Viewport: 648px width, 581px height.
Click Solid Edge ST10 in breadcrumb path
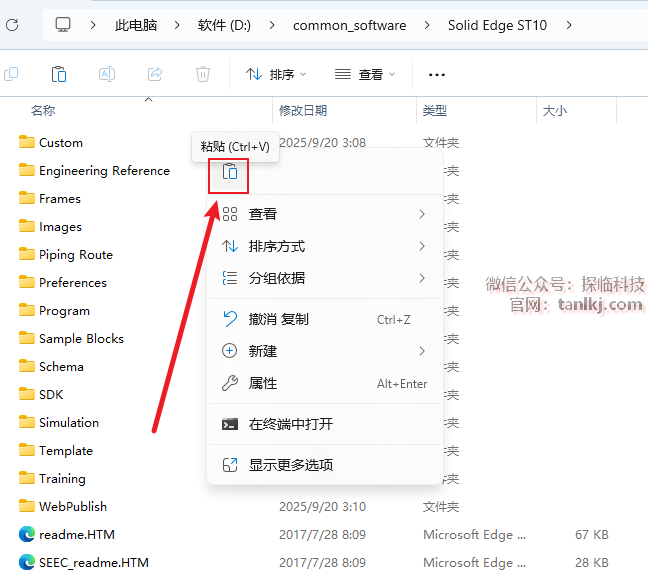[497, 25]
